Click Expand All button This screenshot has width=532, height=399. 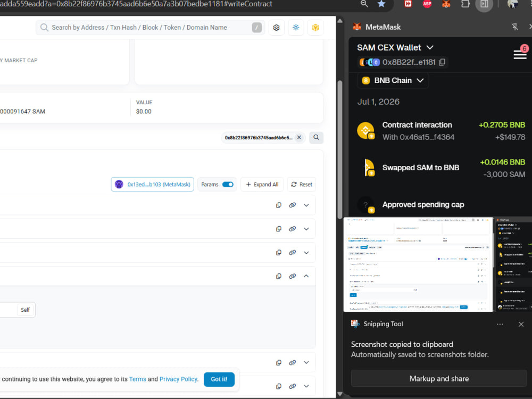pyautogui.click(x=262, y=184)
